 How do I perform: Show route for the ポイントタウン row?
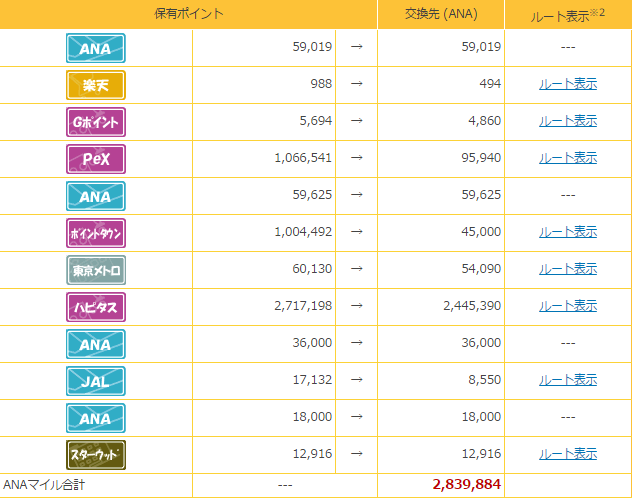(x=568, y=232)
